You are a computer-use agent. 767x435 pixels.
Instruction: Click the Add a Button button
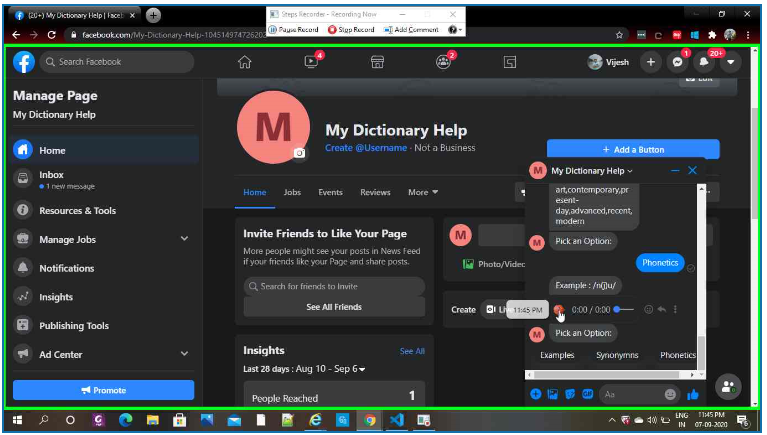633,149
